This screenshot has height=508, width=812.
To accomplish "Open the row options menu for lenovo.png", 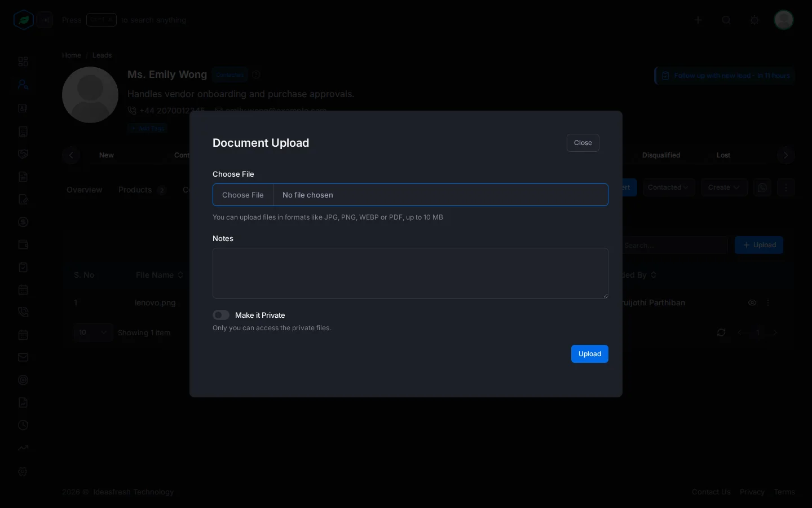I will [768, 303].
